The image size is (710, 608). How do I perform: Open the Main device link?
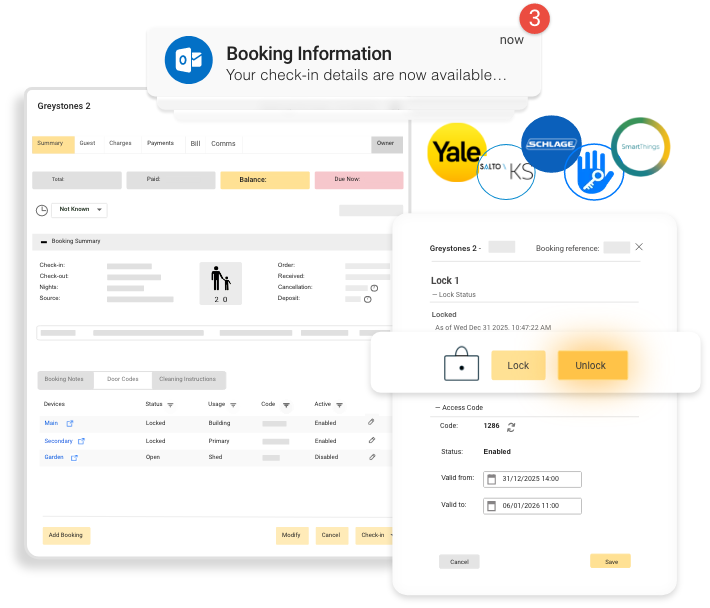pos(51,423)
